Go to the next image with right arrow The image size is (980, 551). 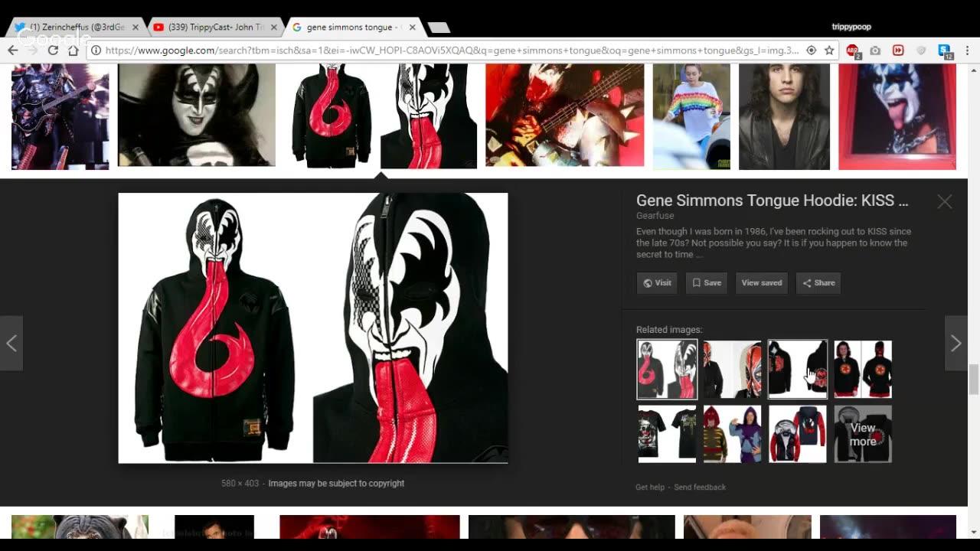955,344
